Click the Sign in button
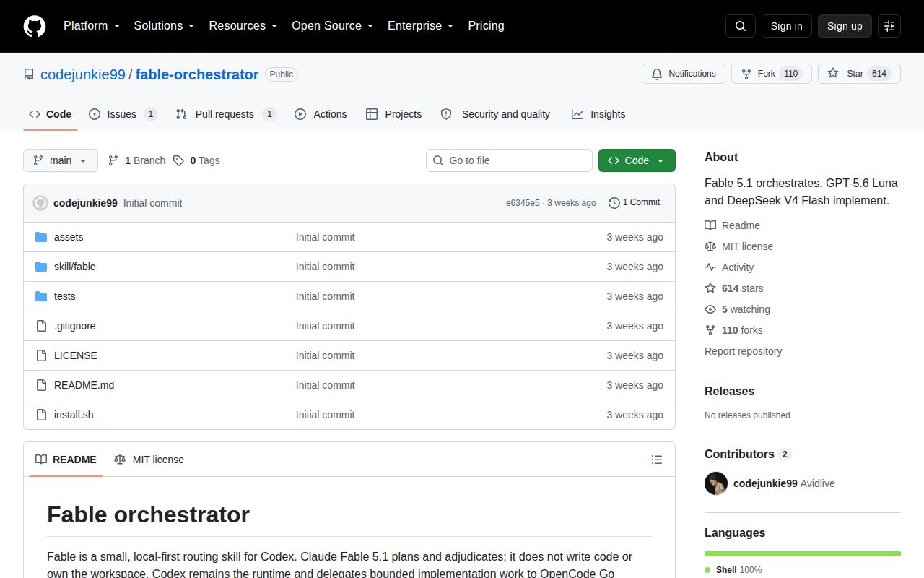This screenshot has height=578, width=924. coord(786,26)
